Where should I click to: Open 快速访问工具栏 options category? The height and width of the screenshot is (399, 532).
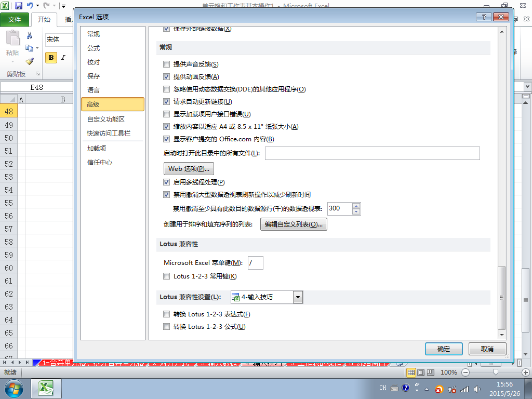click(113, 134)
